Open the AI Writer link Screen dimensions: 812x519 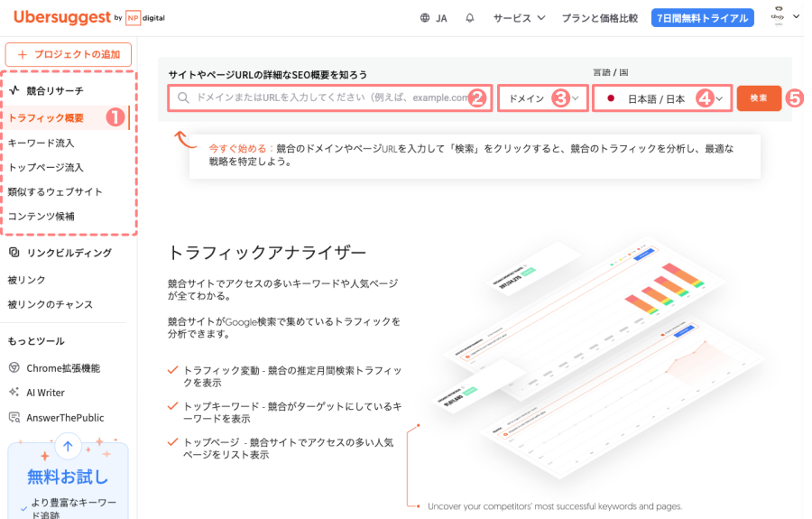coord(46,393)
